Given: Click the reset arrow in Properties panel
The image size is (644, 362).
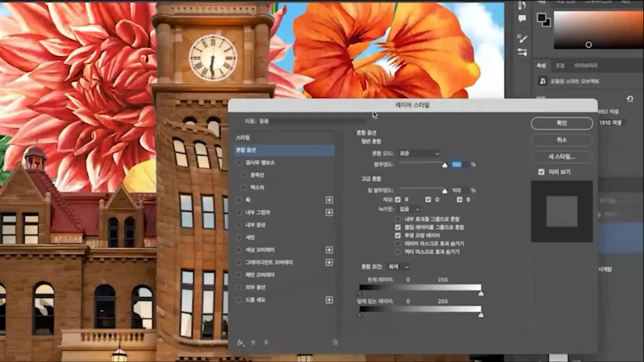Looking at the screenshot, I should coord(630,99).
